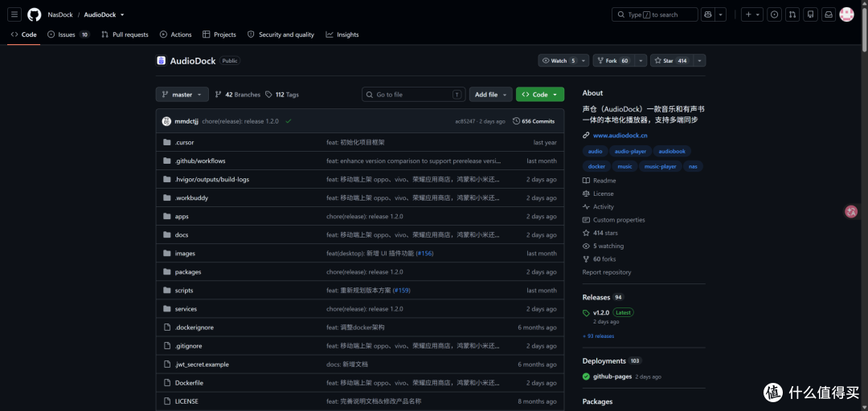Open the pull requests icon in header
The image size is (868, 411).
(x=792, y=14)
